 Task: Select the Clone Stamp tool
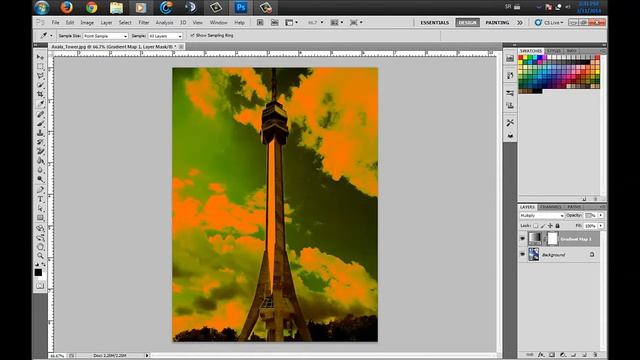[40, 133]
